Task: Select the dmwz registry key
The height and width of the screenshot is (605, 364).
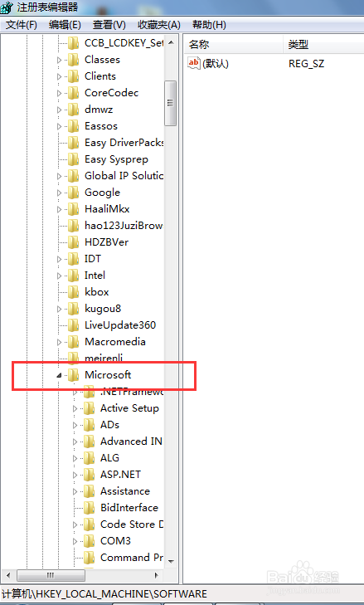Action: (99, 110)
